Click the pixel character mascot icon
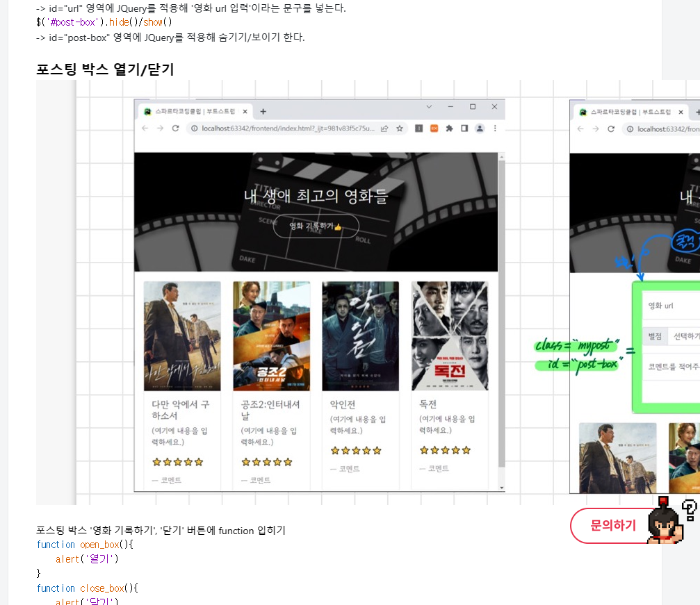Screen dimensions: 700x605 (x=665, y=521)
